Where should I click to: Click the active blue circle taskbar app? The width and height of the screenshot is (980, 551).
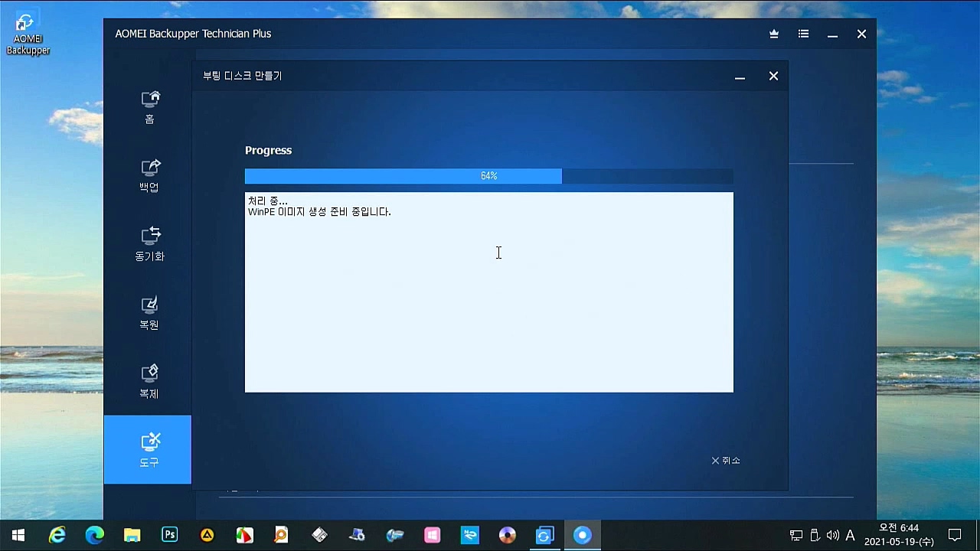583,535
